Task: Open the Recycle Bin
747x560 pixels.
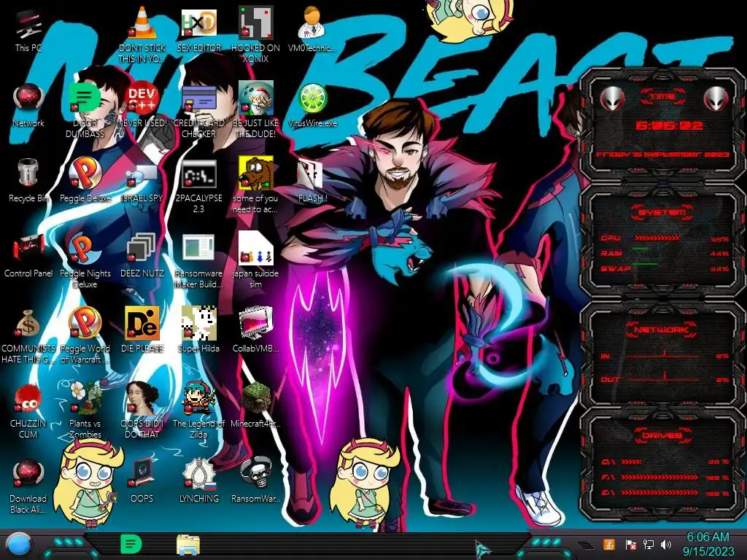Action: pyautogui.click(x=28, y=180)
